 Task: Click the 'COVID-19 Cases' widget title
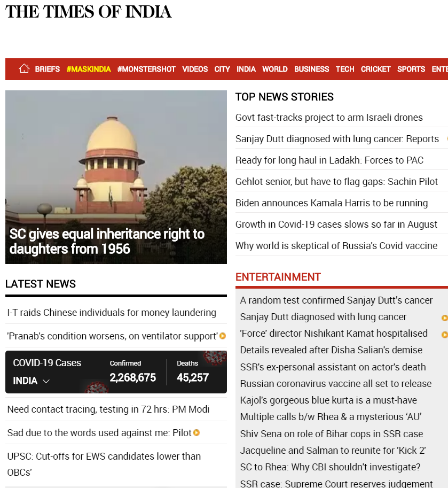click(47, 363)
